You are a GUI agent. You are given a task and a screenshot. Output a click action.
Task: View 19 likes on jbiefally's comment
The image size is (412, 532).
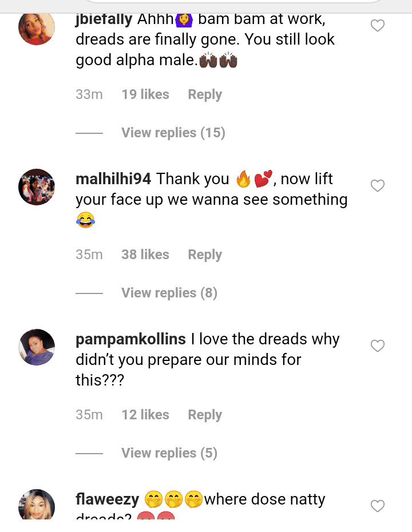[x=145, y=94]
